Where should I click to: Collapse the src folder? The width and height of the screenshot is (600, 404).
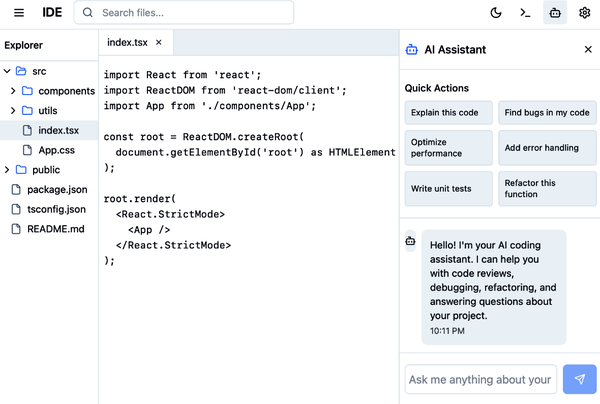click(7, 71)
